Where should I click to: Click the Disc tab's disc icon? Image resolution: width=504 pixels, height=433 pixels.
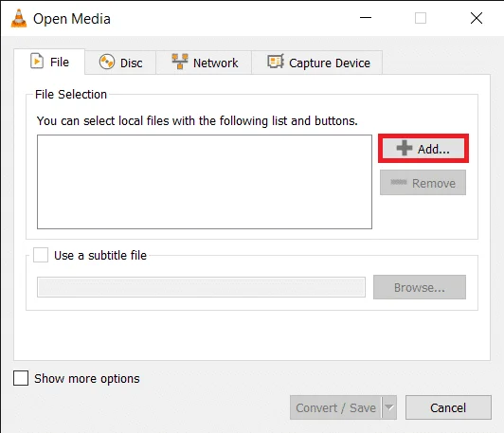(107, 62)
